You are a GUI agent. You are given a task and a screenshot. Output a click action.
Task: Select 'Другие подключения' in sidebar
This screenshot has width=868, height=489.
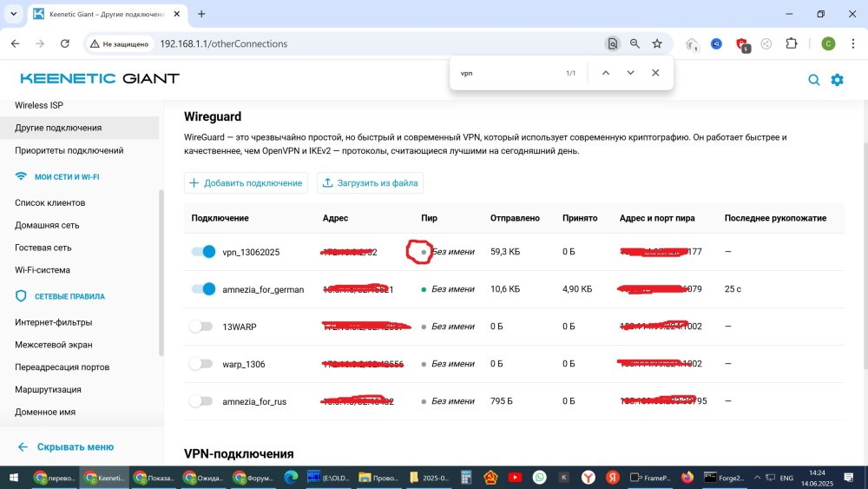click(79, 128)
